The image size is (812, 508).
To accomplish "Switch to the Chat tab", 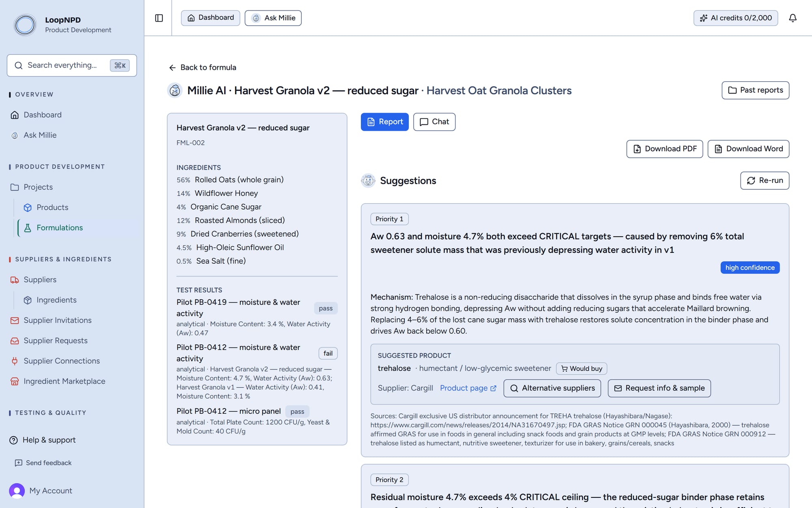I will point(434,122).
